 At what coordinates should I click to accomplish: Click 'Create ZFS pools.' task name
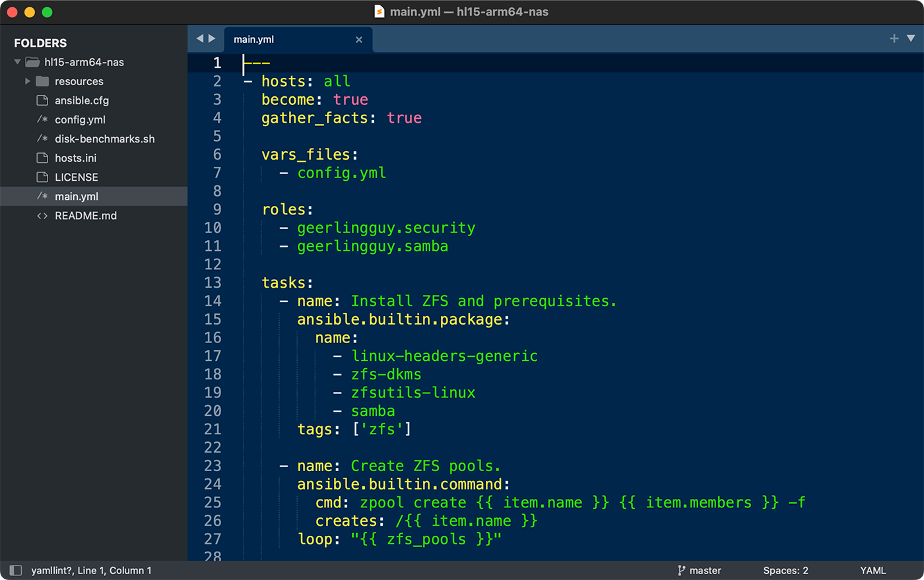(426, 466)
